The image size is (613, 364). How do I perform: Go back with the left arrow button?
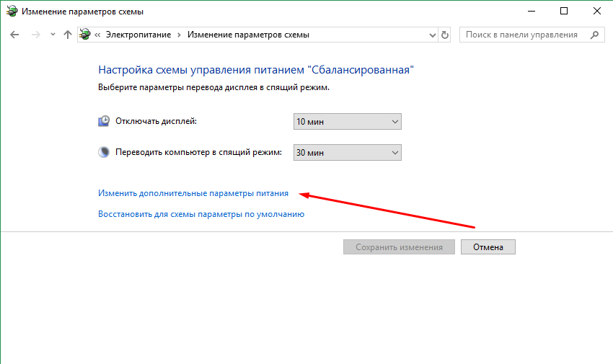pyautogui.click(x=14, y=35)
